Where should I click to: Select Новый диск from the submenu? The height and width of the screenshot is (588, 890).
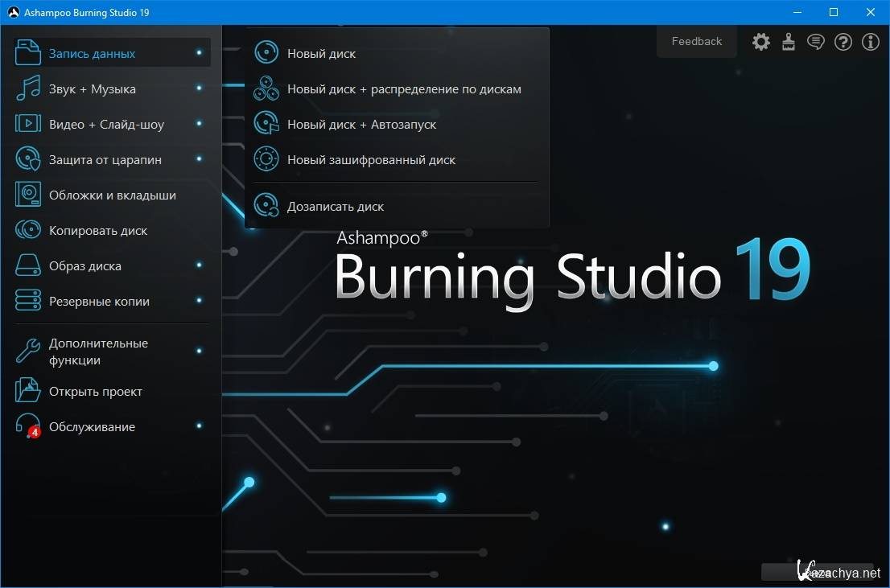click(321, 54)
